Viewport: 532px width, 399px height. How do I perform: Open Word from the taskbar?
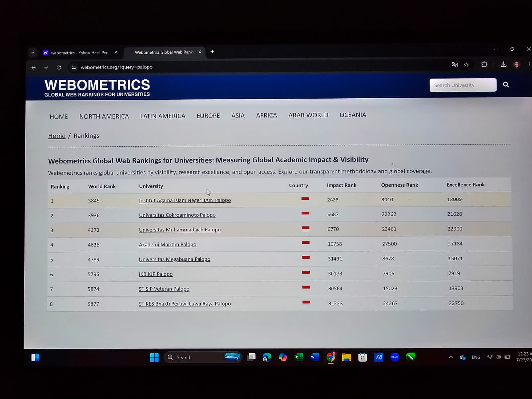click(x=315, y=357)
